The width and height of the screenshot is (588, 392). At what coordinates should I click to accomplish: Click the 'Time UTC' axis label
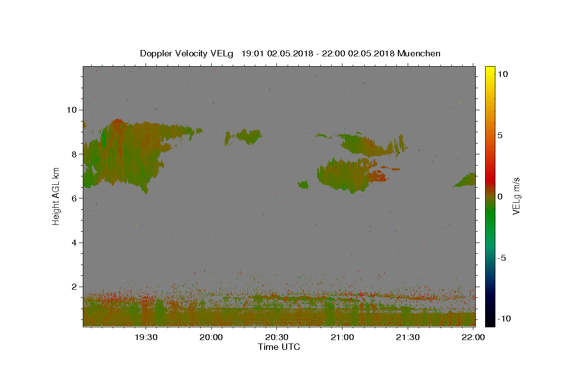[x=279, y=347]
